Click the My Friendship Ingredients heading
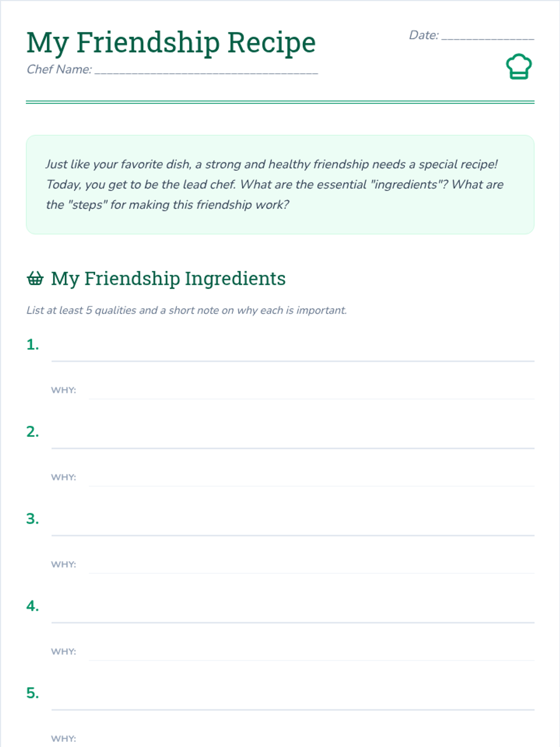 tap(168, 279)
